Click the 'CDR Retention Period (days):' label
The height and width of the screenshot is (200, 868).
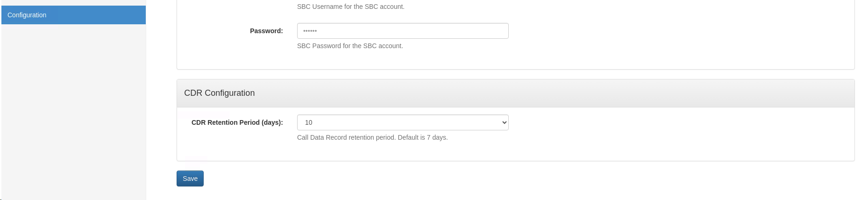click(237, 122)
